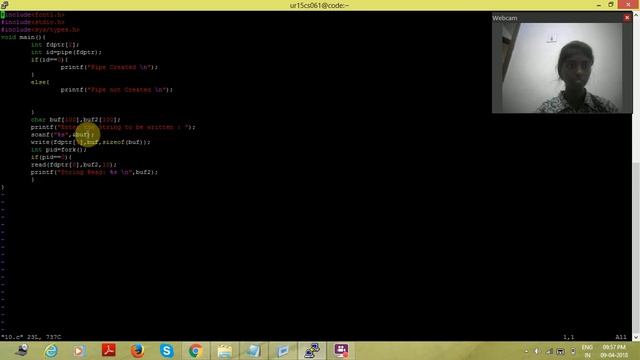Launch Adobe Reader from the taskbar

pos(109,351)
